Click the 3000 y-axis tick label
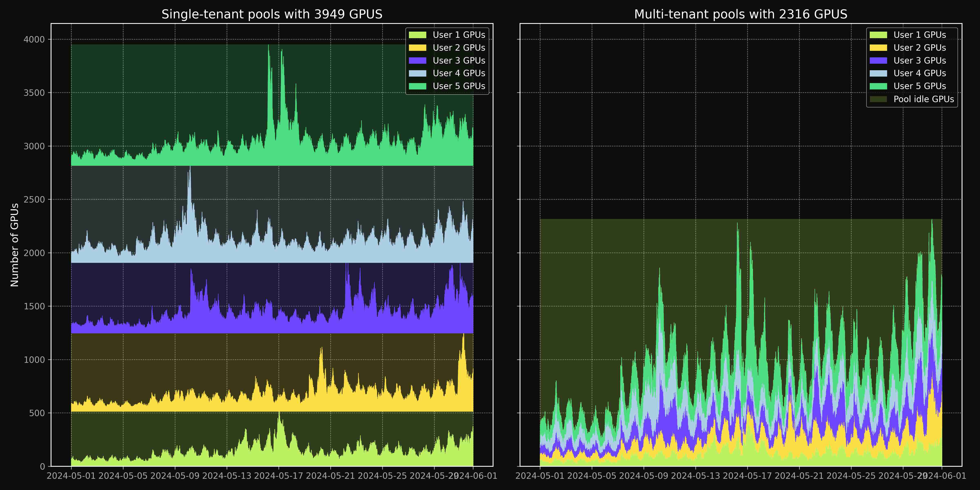The width and height of the screenshot is (980, 490). point(34,146)
